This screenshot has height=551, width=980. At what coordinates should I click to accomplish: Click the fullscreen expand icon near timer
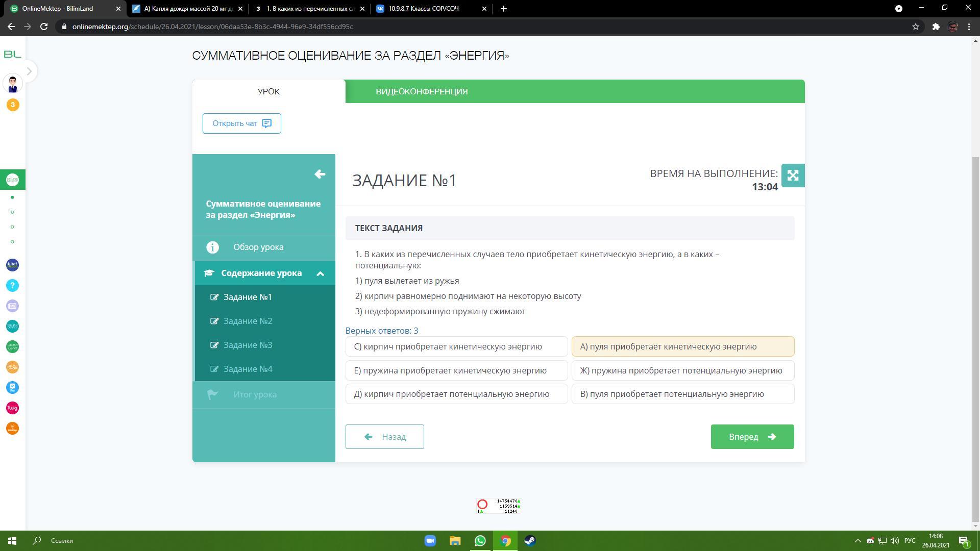(x=793, y=176)
